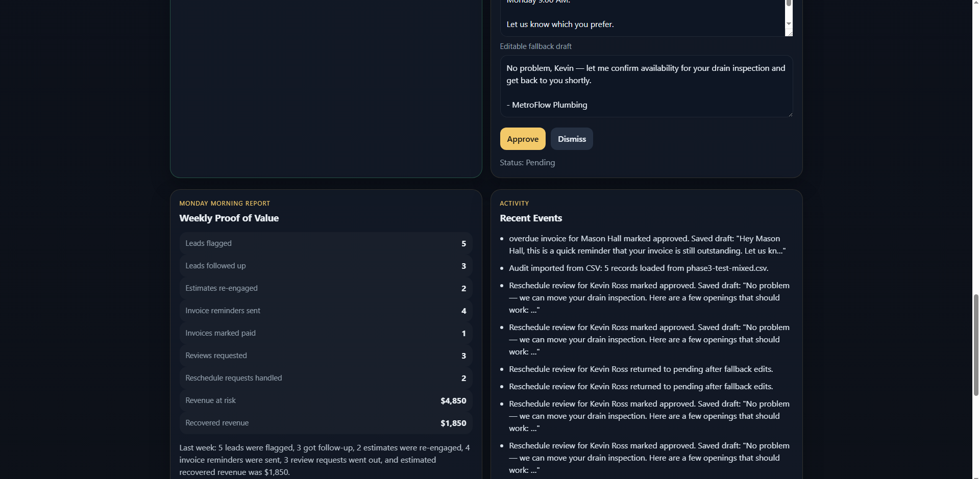Image resolution: width=980 pixels, height=479 pixels.
Task: Click the Invoice reminders sent row
Action: point(325,311)
